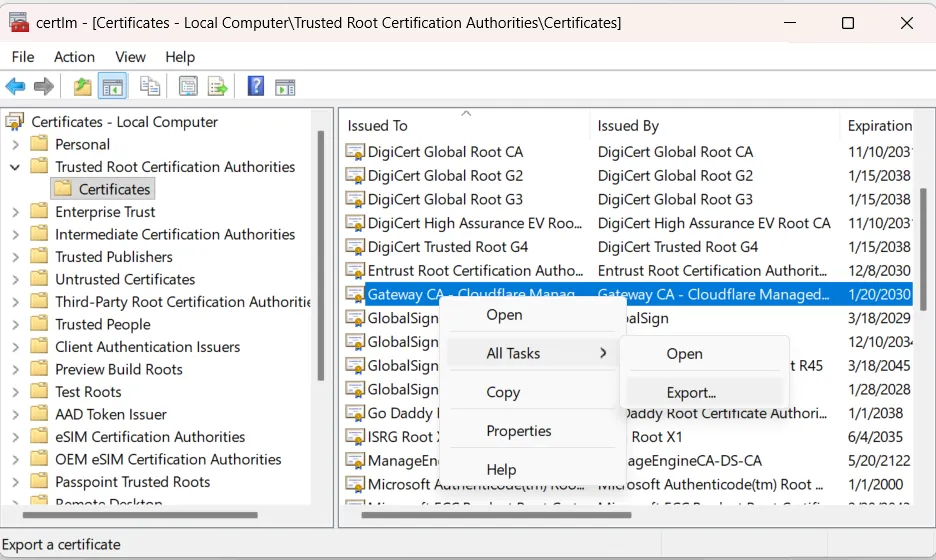Image resolution: width=936 pixels, height=560 pixels.
Task: Click certificate icon beside Microsoft Authenticode row
Action: pyautogui.click(x=355, y=484)
